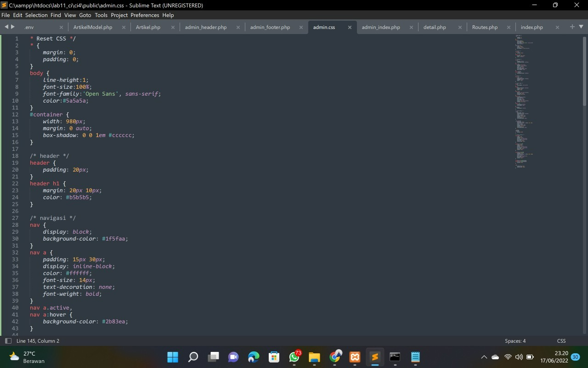Launch Google Chrome from the taskbar
Image resolution: width=588 pixels, height=368 pixels.
click(x=334, y=357)
